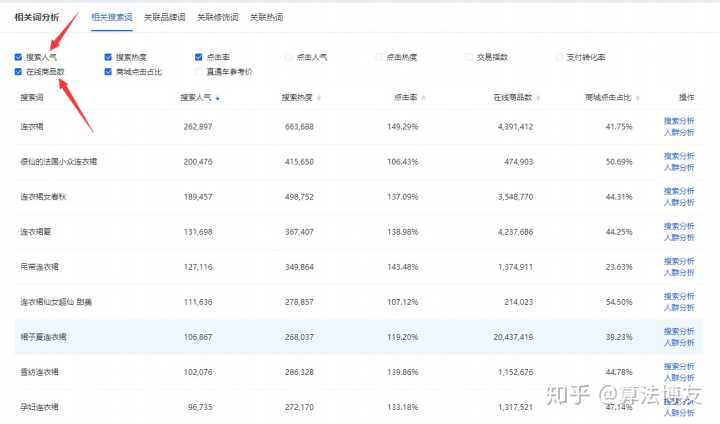Sort by the 在线商品数 column header
Image resolution: width=720 pixels, height=424 pixels.
coord(510,98)
